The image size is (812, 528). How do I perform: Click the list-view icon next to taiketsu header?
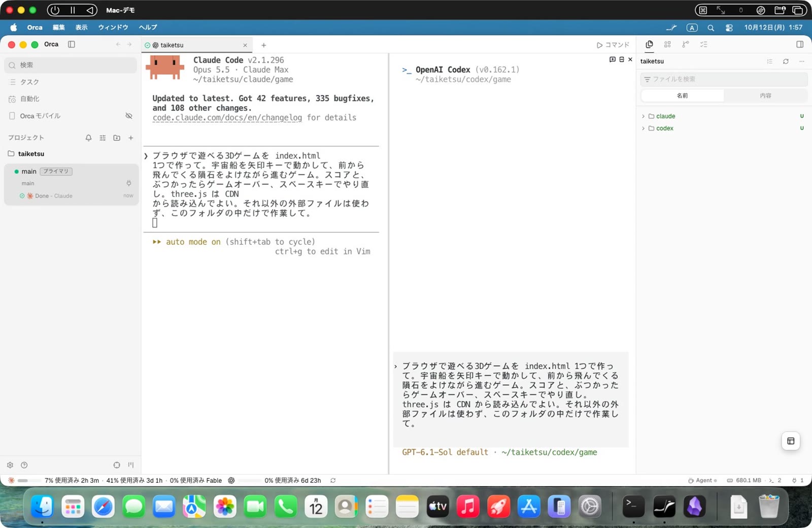coord(770,61)
